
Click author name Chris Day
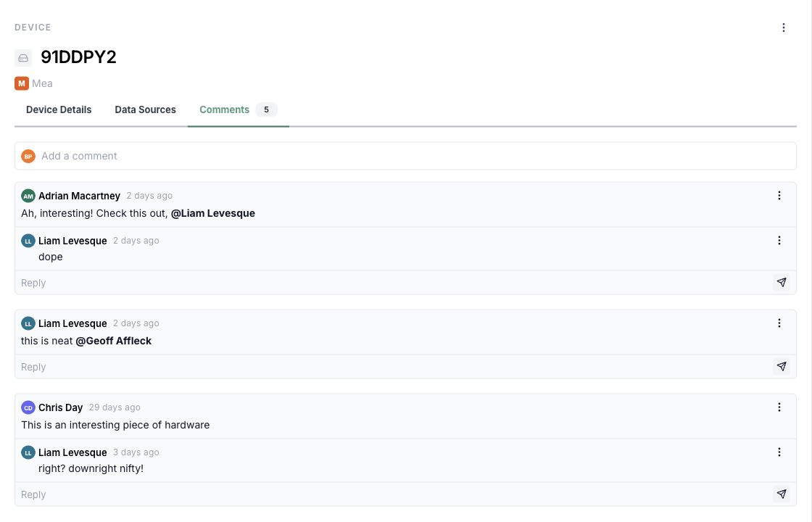point(61,407)
